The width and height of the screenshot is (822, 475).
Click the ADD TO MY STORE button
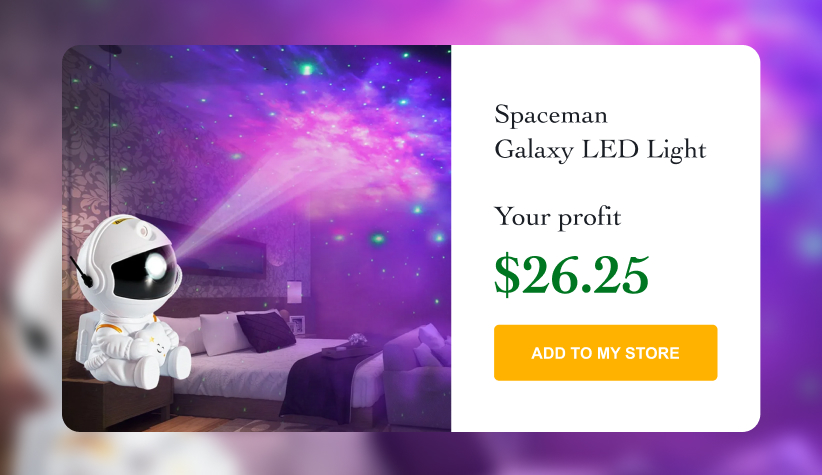605,353
